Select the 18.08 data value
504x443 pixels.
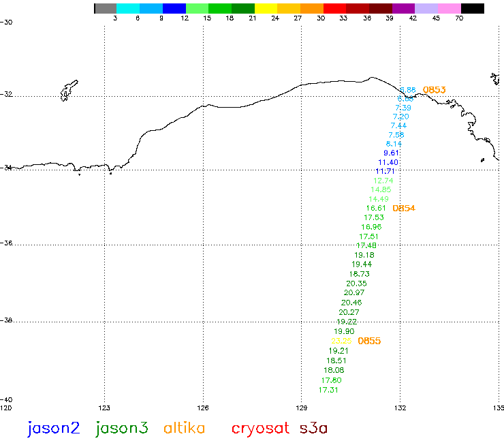click(x=334, y=370)
